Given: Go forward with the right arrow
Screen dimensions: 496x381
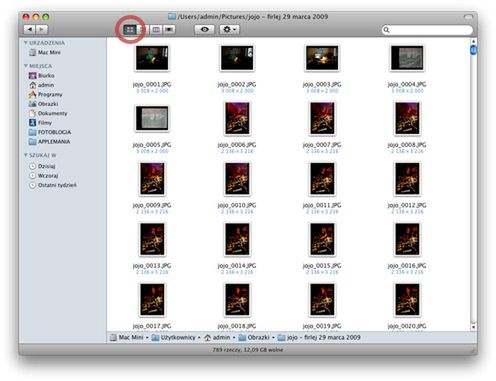Looking at the screenshot, I should (42, 29).
